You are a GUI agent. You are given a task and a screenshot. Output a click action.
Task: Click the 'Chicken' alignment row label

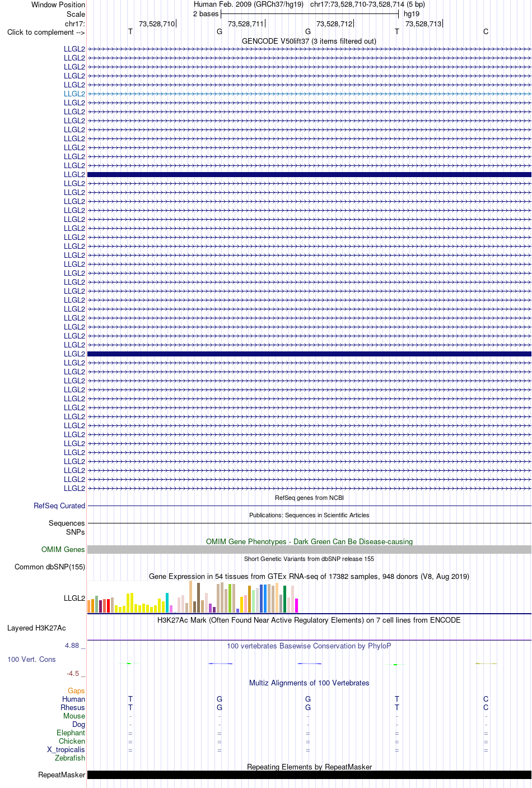click(x=72, y=741)
